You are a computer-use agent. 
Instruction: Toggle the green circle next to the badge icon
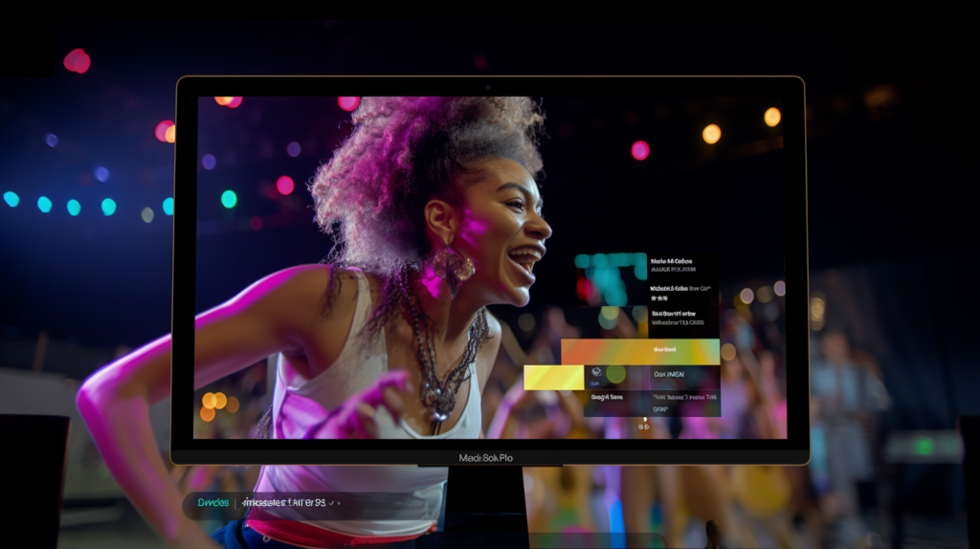pos(615,374)
